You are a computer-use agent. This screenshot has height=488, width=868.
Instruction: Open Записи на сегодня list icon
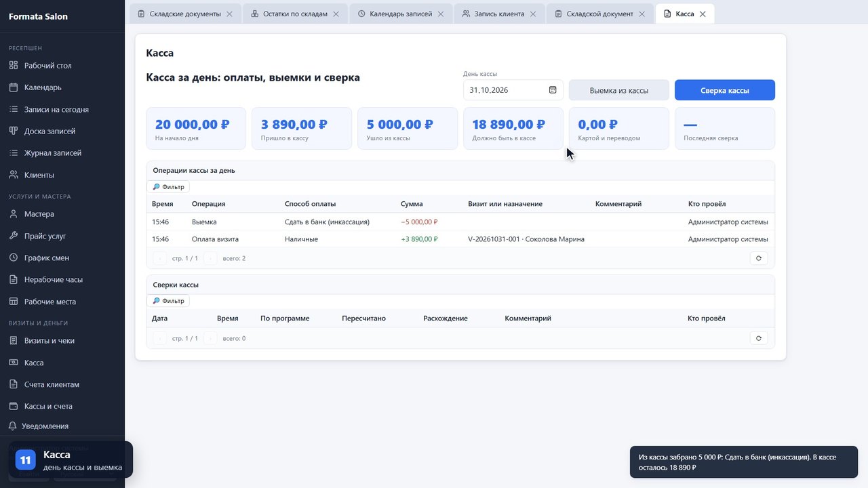pyautogui.click(x=14, y=109)
